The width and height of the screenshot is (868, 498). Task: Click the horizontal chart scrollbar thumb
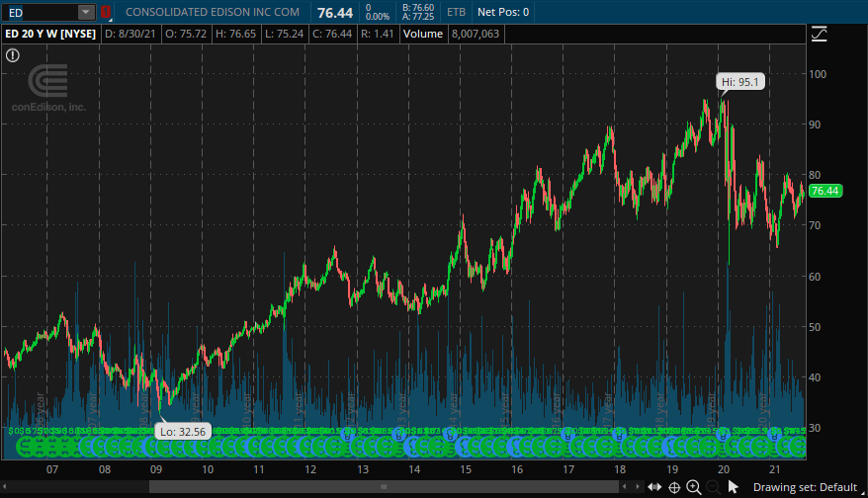tap(384, 487)
